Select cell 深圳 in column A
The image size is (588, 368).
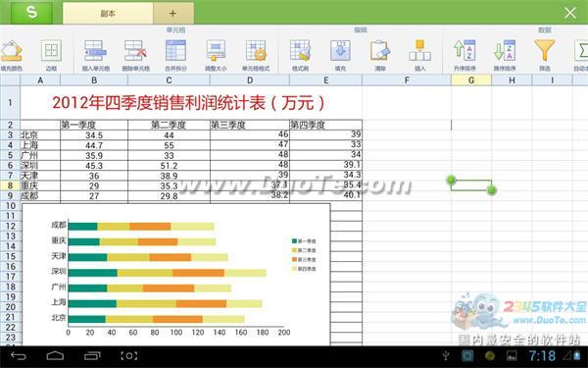click(40, 165)
